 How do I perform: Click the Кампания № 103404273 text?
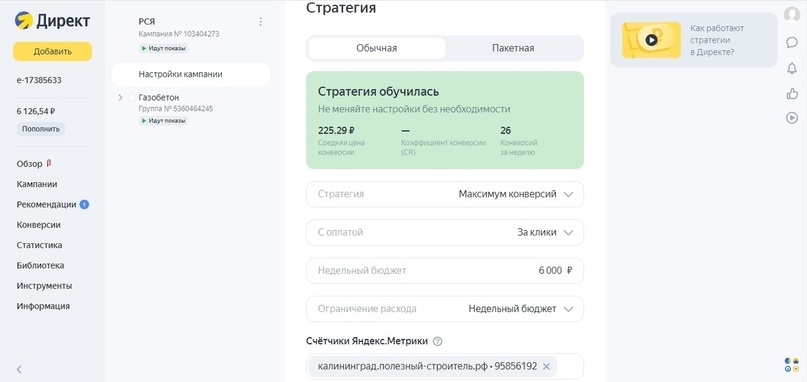(x=179, y=34)
